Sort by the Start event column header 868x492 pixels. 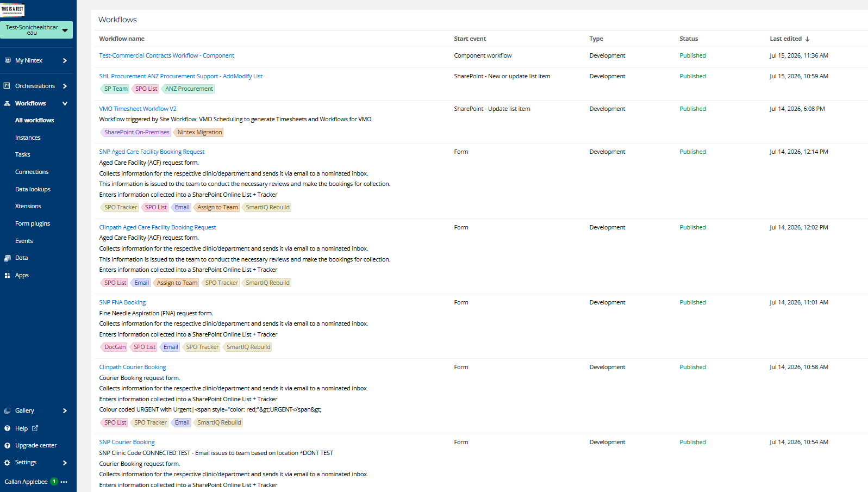pos(470,39)
